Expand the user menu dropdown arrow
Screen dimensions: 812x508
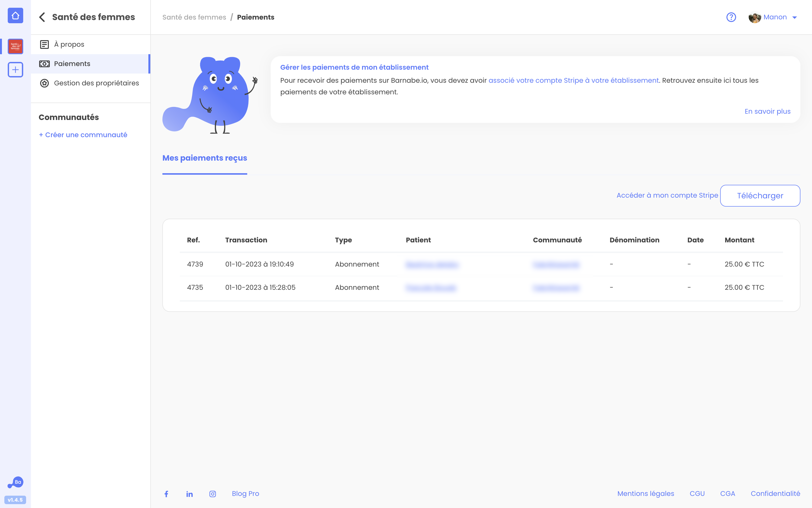795,17
